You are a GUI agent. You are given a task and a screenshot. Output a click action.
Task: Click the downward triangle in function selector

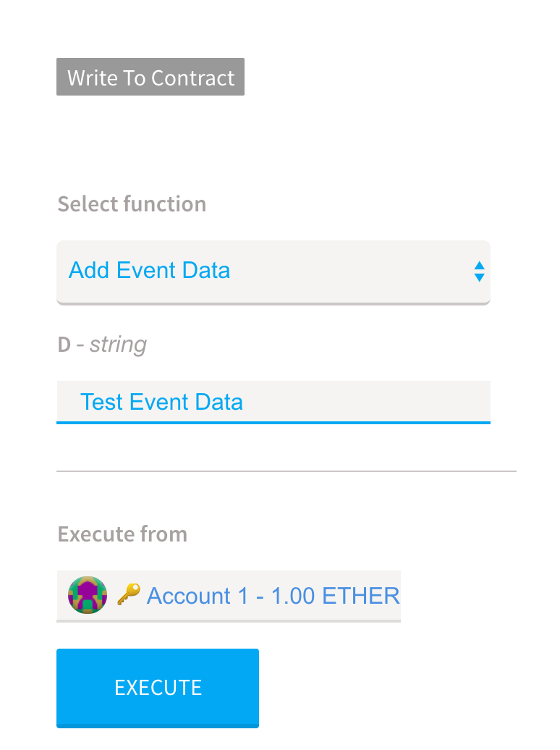click(x=479, y=278)
